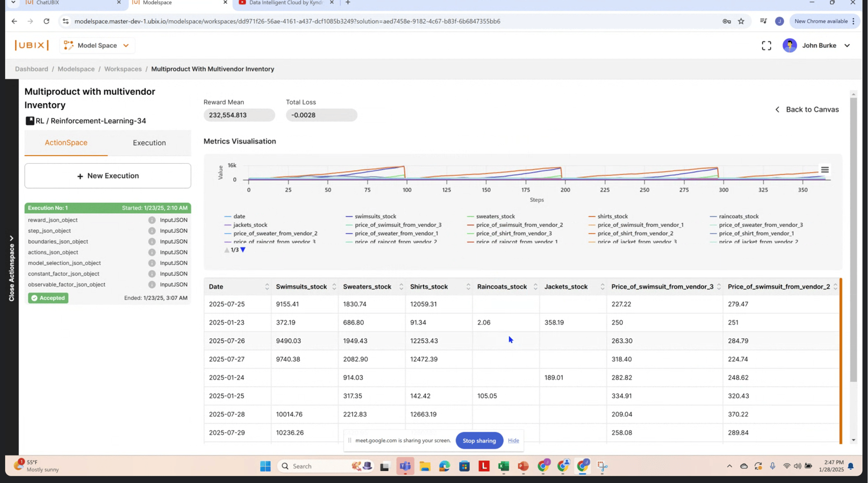Viewport: 868px width, 483px height.
Task: Switch to ChatUBIX browser tab
Action: tap(73, 3)
